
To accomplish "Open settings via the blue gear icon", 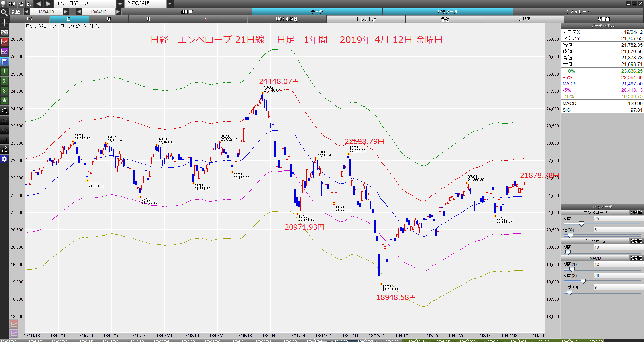I will click(4, 159).
